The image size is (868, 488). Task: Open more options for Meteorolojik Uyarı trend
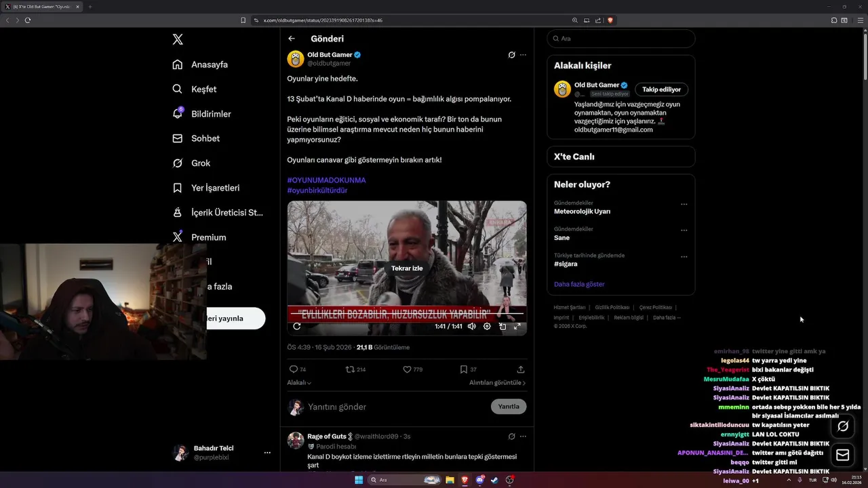pos(684,204)
